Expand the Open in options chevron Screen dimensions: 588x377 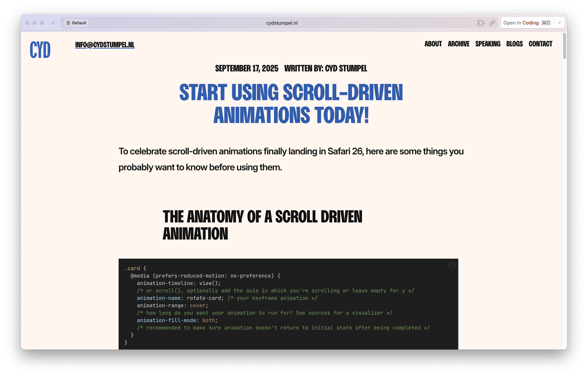pos(559,23)
